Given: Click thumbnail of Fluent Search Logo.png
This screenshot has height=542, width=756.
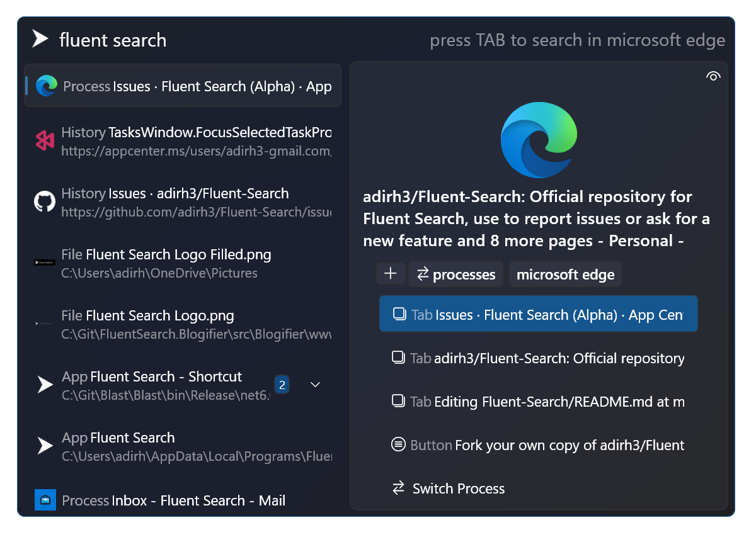Looking at the screenshot, I should tap(45, 324).
